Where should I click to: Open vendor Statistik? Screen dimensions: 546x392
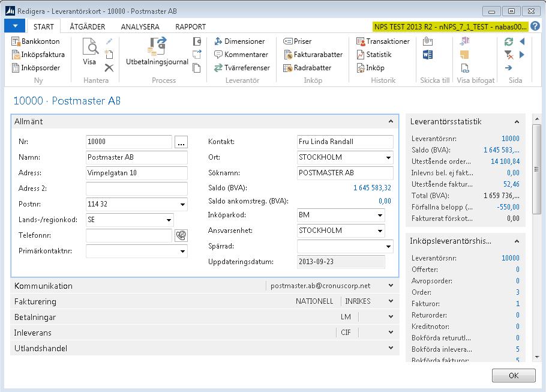coord(374,55)
